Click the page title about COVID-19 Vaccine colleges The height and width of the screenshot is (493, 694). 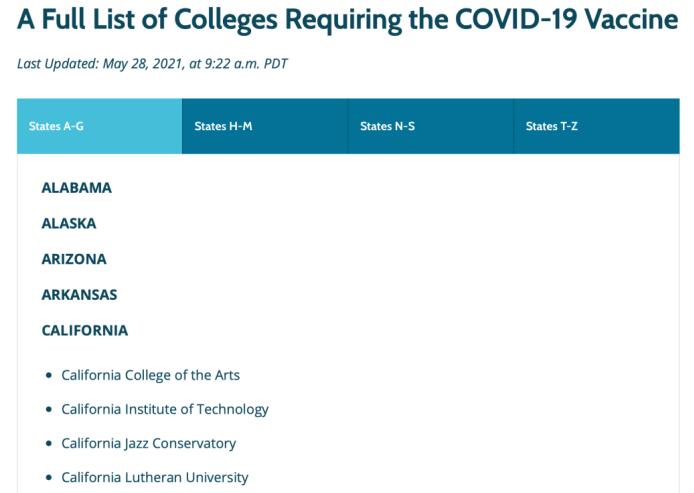pos(347,20)
